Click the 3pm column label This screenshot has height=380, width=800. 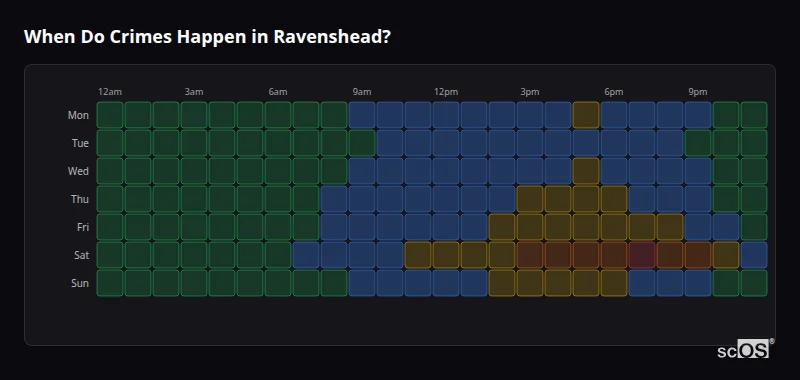[530, 92]
